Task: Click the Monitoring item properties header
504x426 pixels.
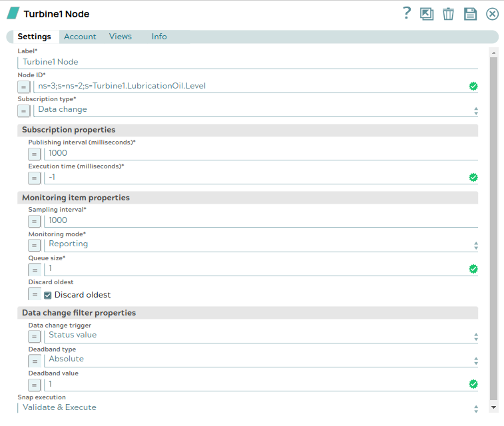Action: click(248, 198)
